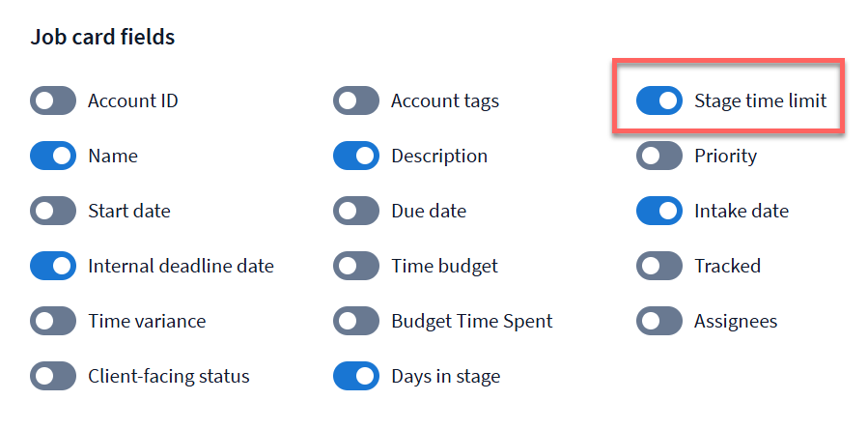This screenshot has width=868, height=429.
Task: Enable the Budget Time Spent toggle
Action: pos(356,321)
